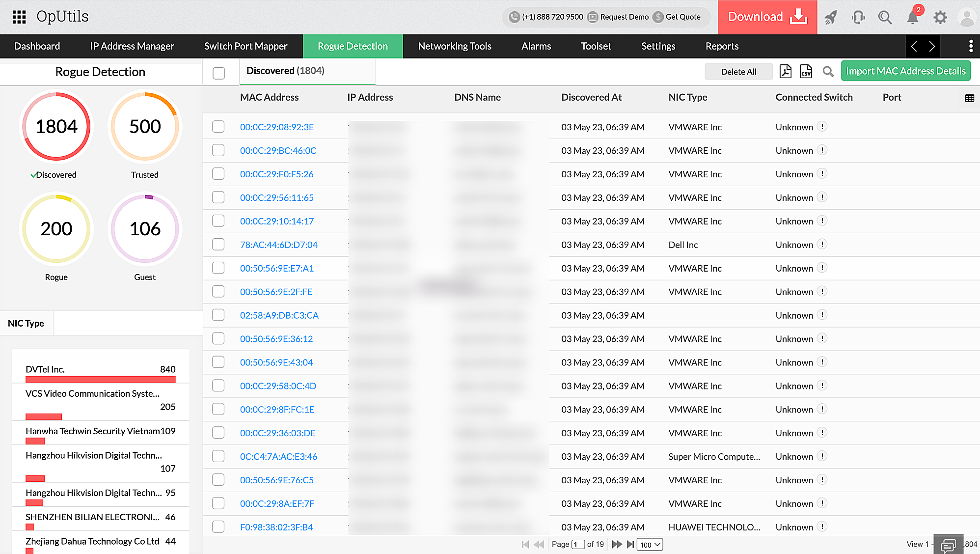Viewport: 980px width, 554px height.
Task: Open the rows-per-page 100 dropdown
Action: [x=650, y=544]
